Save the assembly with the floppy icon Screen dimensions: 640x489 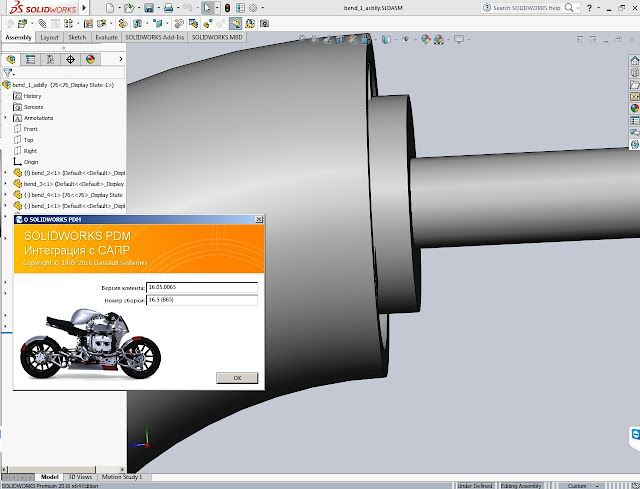(149, 8)
